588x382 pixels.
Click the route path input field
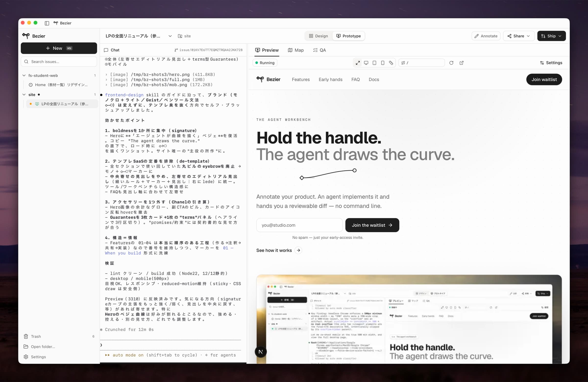[421, 63]
